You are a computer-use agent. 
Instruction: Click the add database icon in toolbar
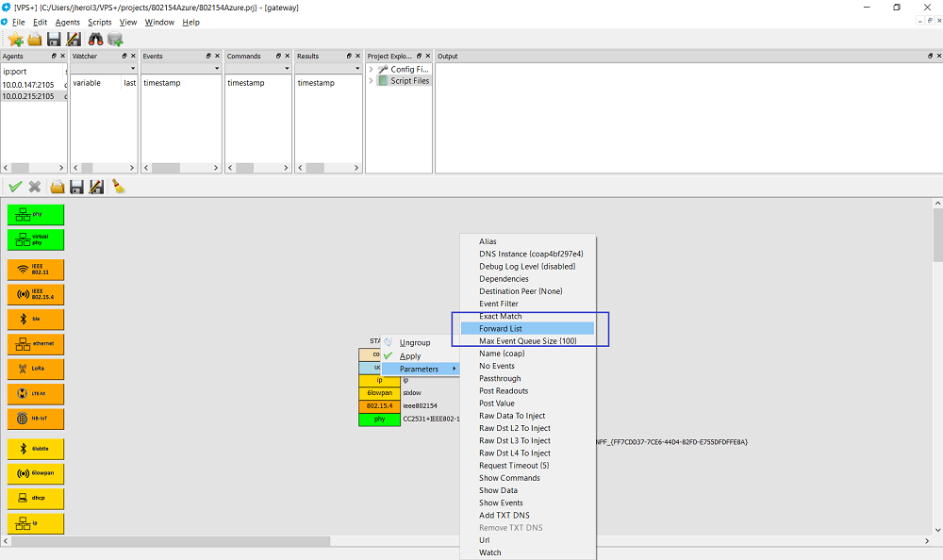tap(115, 39)
